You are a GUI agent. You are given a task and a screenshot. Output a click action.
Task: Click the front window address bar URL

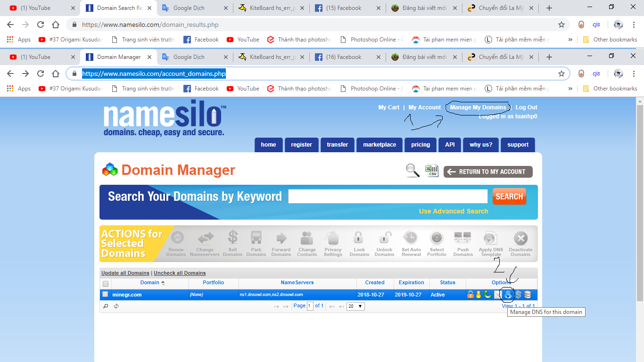(154, 74)
